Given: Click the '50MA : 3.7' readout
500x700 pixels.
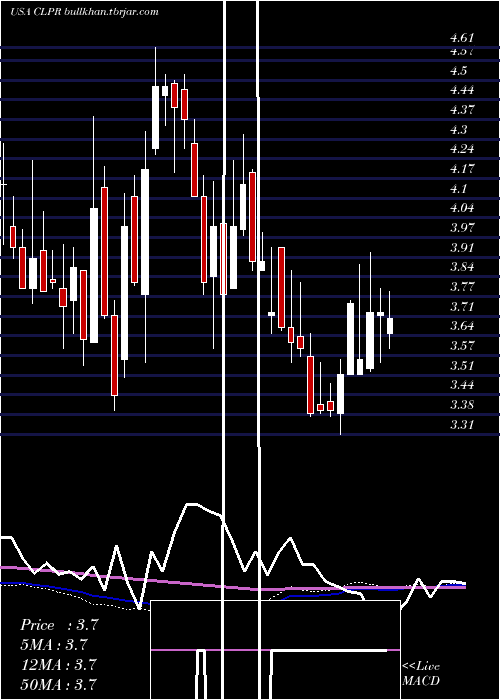Looking at the screenshot, I should (x=59, y=684).
